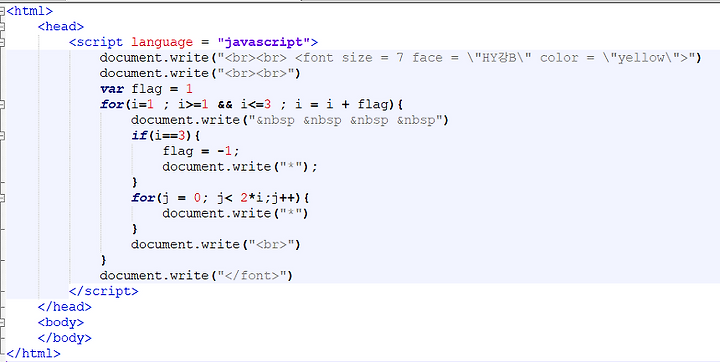This screenshot has height=362, width=720.
Task: Collapse the <head> block fold marker
Action: [2, 27]
